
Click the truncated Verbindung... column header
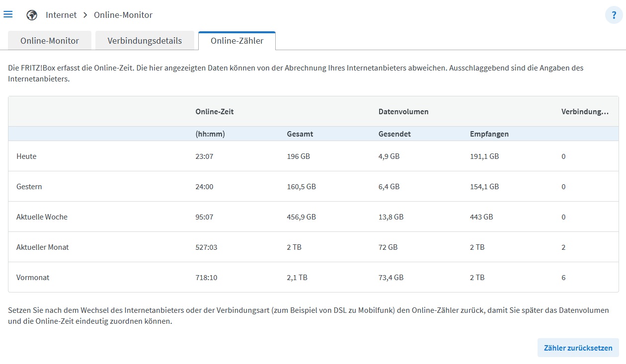coord(585,112)
